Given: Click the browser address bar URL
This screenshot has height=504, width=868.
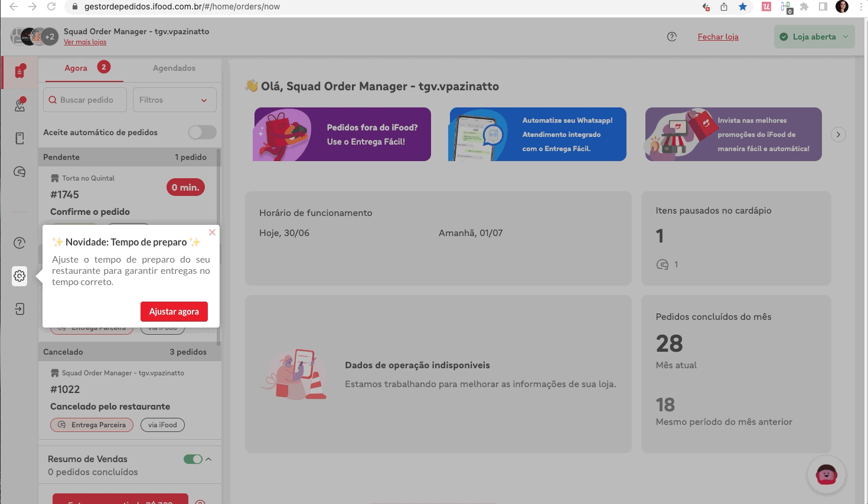Looking at the screenshot, I should (182, 6).
